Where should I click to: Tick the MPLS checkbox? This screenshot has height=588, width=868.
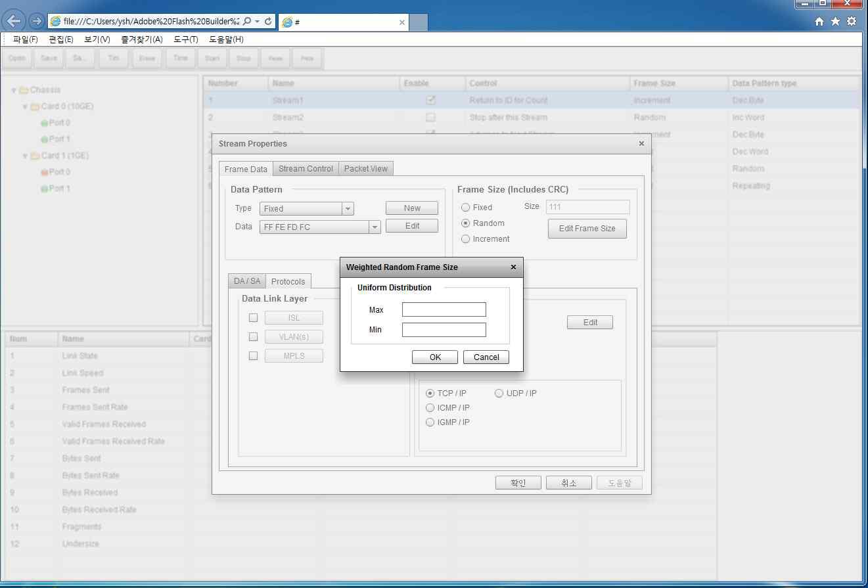click(253, 356)
